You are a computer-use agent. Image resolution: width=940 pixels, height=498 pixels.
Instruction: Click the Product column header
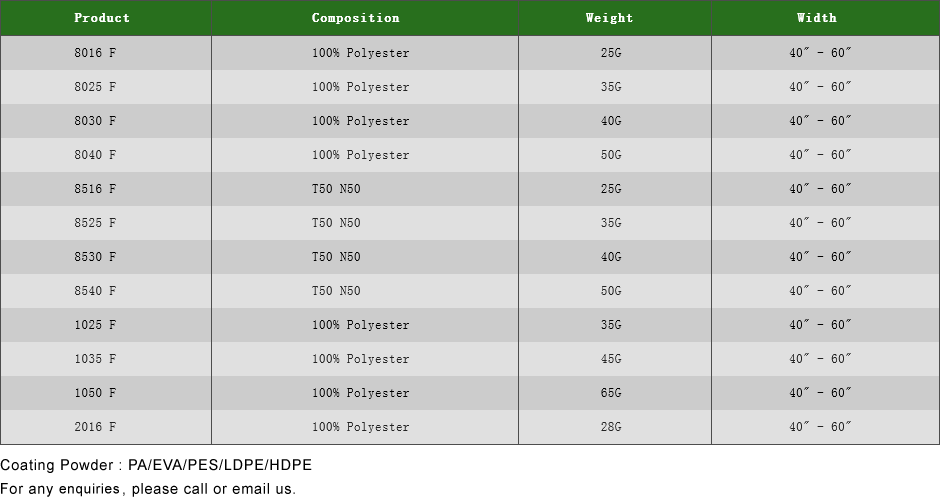click(x=102, y=18)
